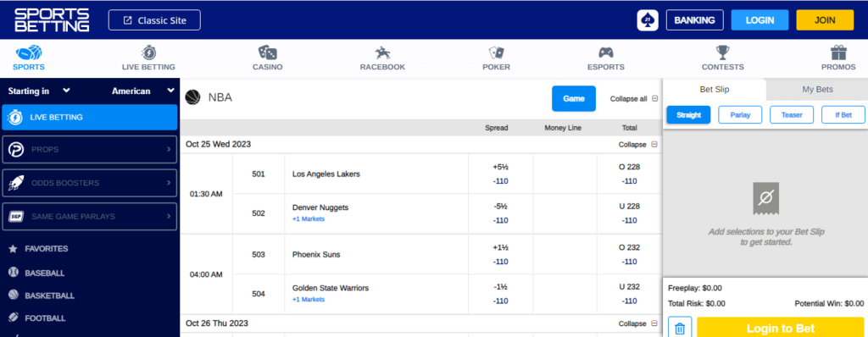Open +1 Markets under Golden State Warriors
868x337 pixels.
pos(309,300)
